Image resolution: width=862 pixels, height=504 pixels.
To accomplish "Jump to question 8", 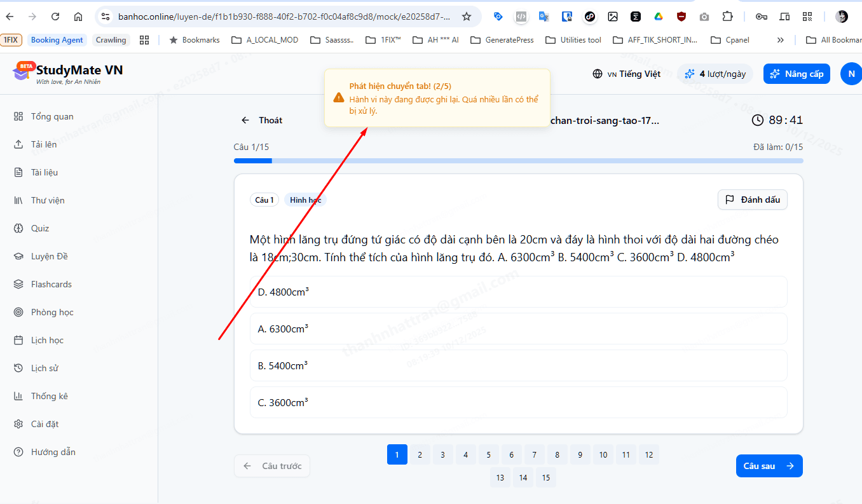I will point(558,455).
